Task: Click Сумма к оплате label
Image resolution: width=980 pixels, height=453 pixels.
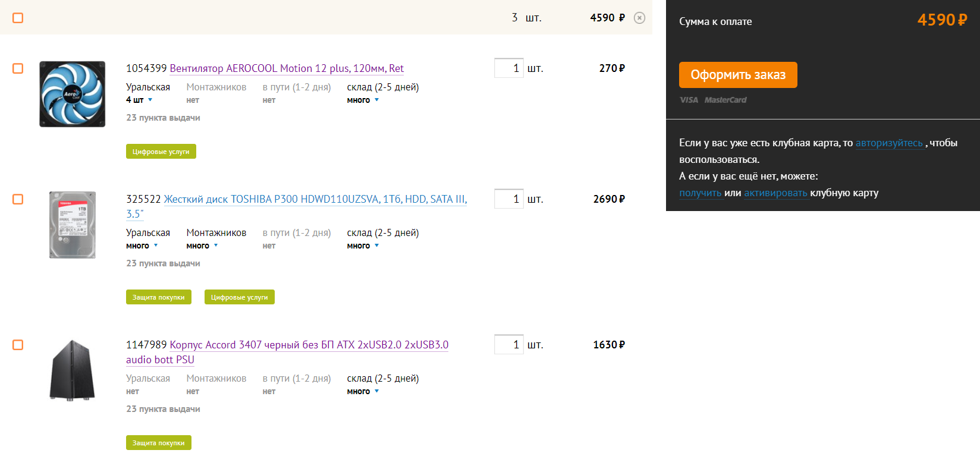Action: (x=715, y=21)
